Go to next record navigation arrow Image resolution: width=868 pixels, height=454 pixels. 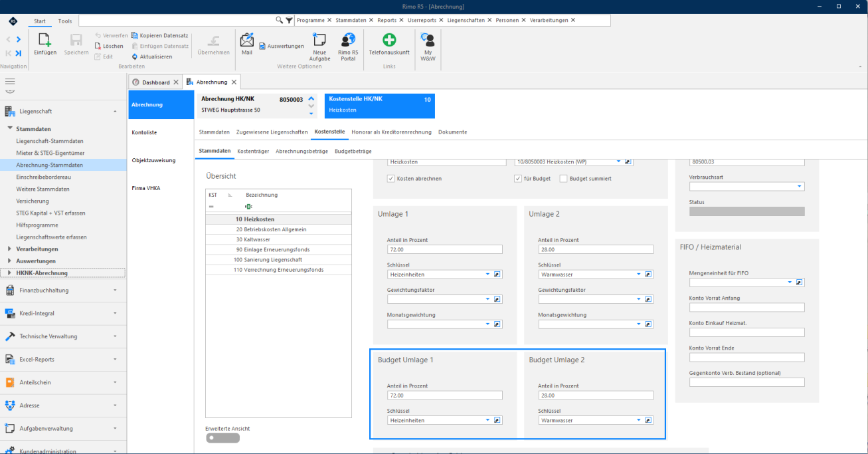click(x=18, y=40)
